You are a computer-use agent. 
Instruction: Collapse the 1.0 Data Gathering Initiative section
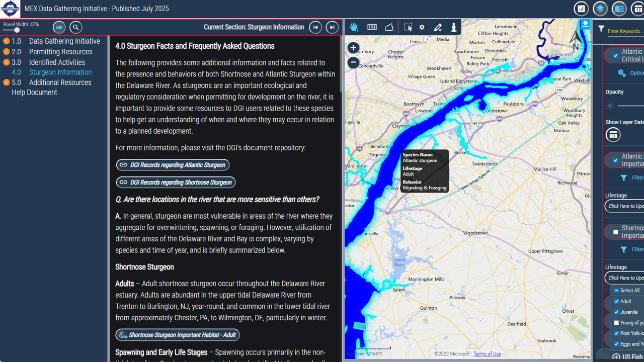point(7,41)
